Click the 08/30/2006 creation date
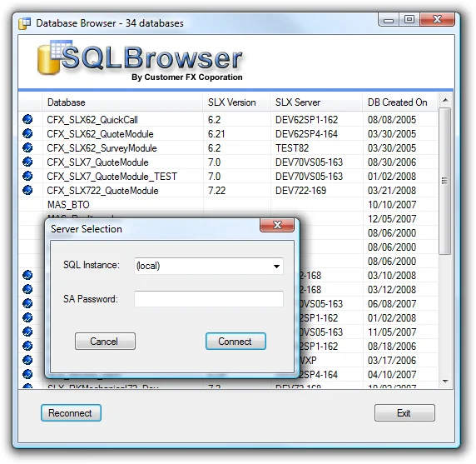The image size is (476, 464). coord(392,162)
